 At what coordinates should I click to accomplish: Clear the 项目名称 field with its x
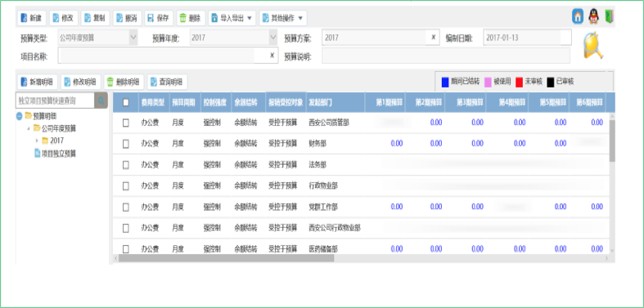pos(272,56)
